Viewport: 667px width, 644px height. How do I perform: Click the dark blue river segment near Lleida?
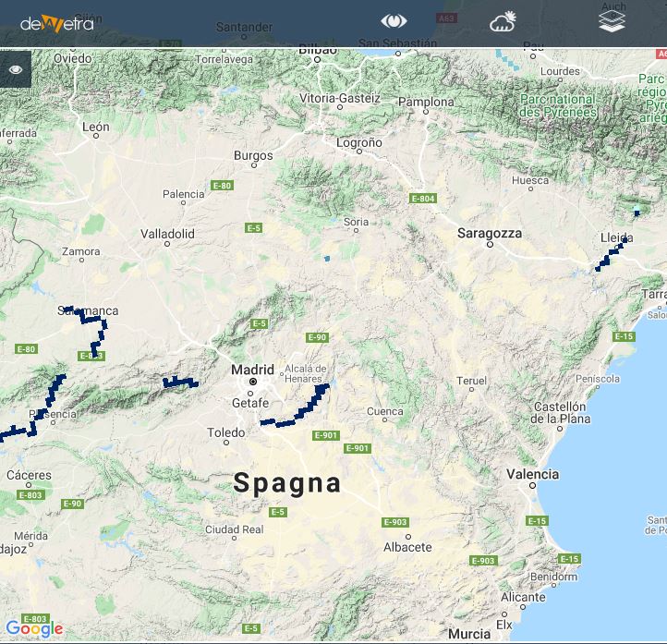[611, 254]
